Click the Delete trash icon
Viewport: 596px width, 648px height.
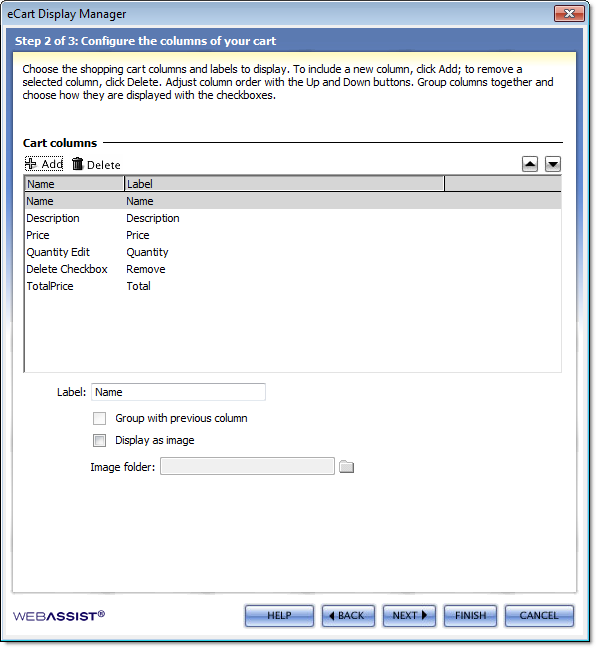(77, 164)
